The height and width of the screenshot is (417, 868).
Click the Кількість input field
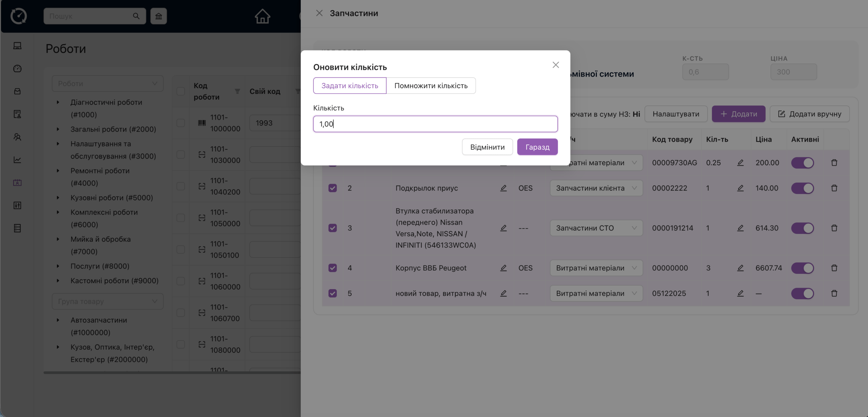(435, 124)
